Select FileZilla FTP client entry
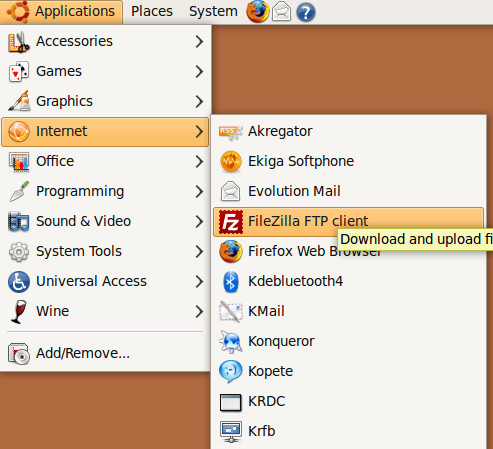 coord(348,221)
